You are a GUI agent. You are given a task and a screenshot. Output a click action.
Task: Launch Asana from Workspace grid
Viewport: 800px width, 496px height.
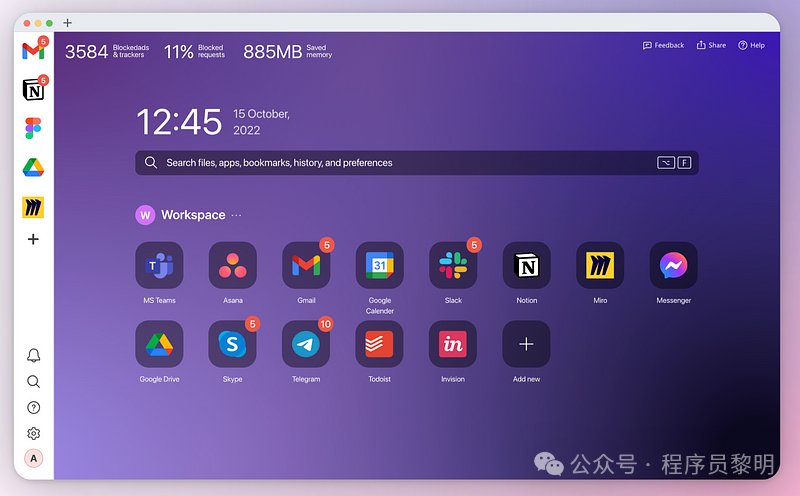pyautogui.click(x=233, y=265)
